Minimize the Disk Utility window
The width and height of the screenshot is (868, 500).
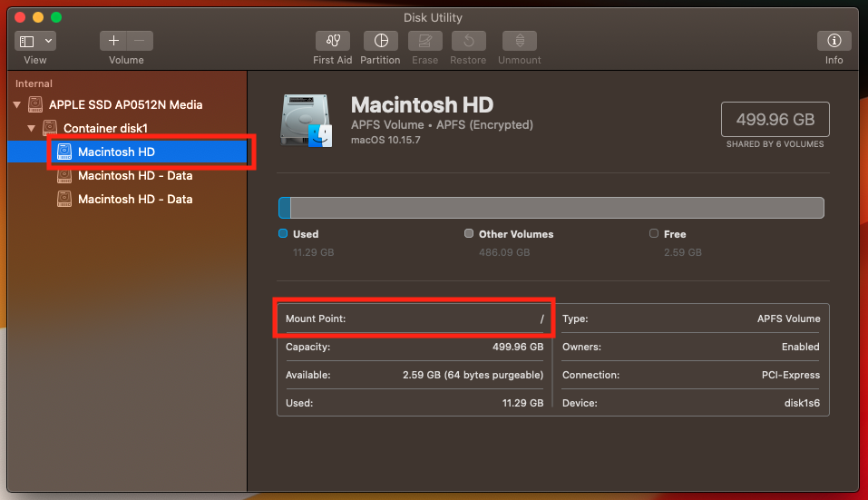(38, 17)
